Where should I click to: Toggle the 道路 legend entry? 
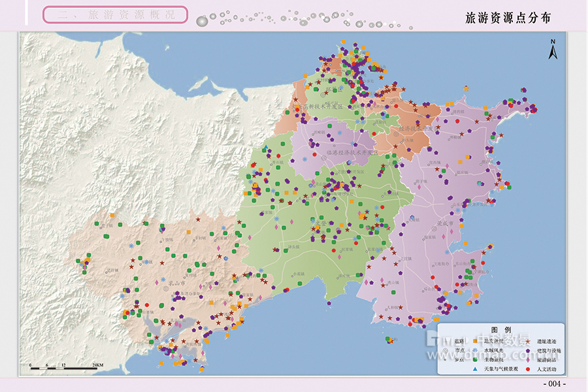tap(457, 340)
